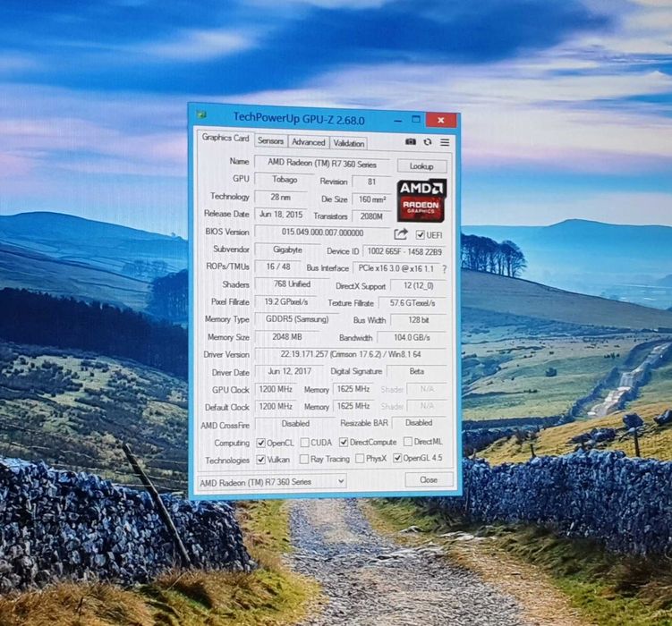Minimize the GPU-Z window
Image resolution: width=672 pixels, height=626 pixels.
[x=397, y=121]
